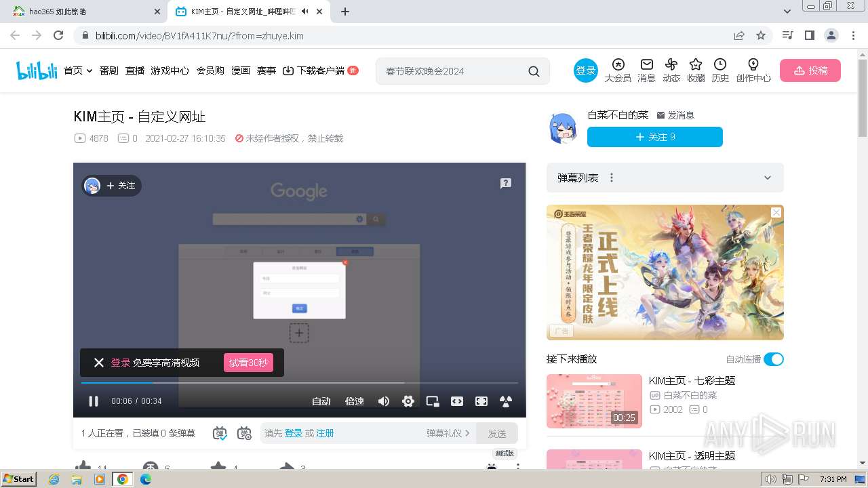868x488 pixels.
Task: Dismiss the 登录免费享高清视频 prompt
Action: coord(98,363)
